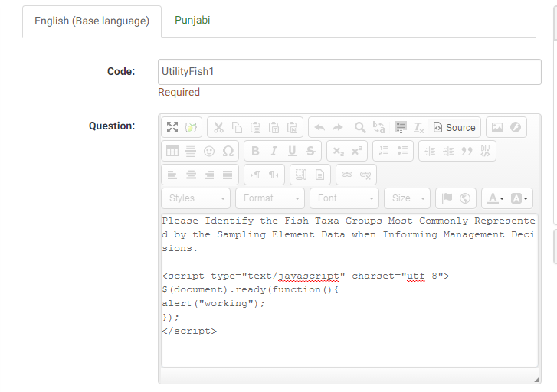Toggle Underline formatting
Screen dimensions: 557x392
click(x=292, y=151)
